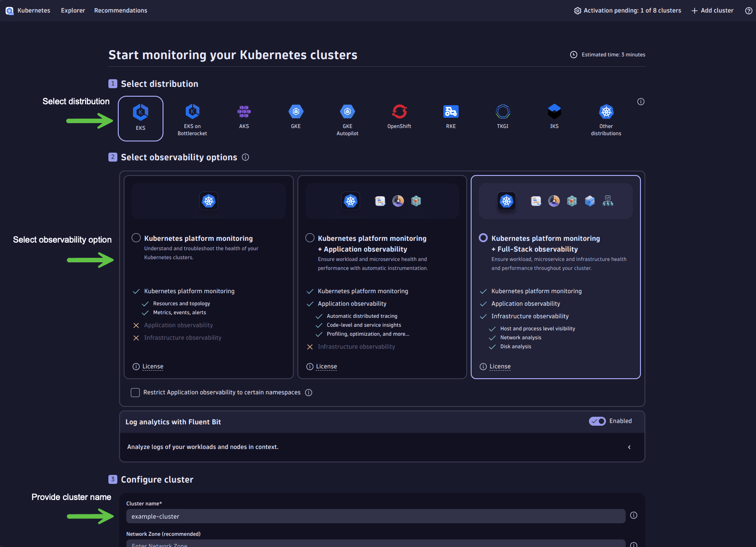The image size is (756, 547).
Task: Open the Explorer tab
Action: [x=73, y=11]
